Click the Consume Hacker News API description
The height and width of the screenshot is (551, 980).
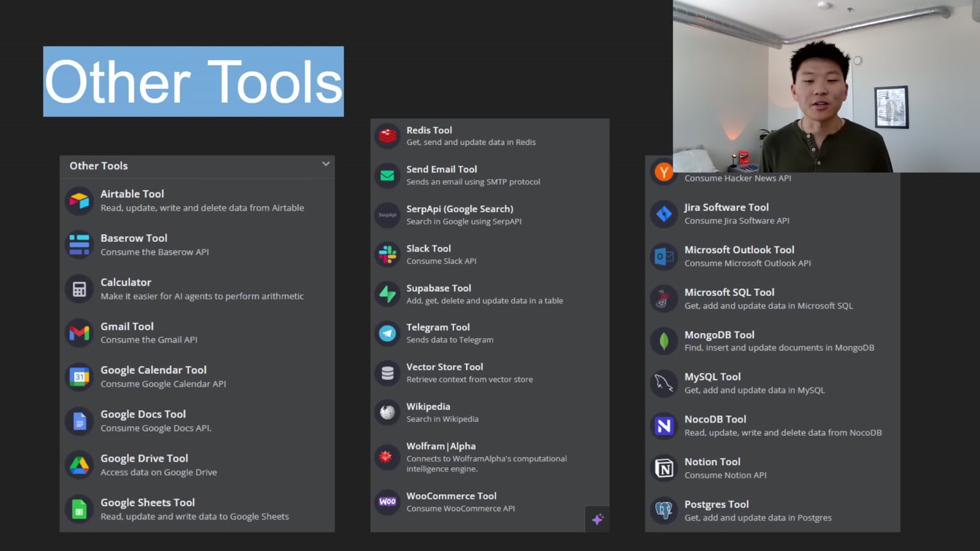pos(738,178)
